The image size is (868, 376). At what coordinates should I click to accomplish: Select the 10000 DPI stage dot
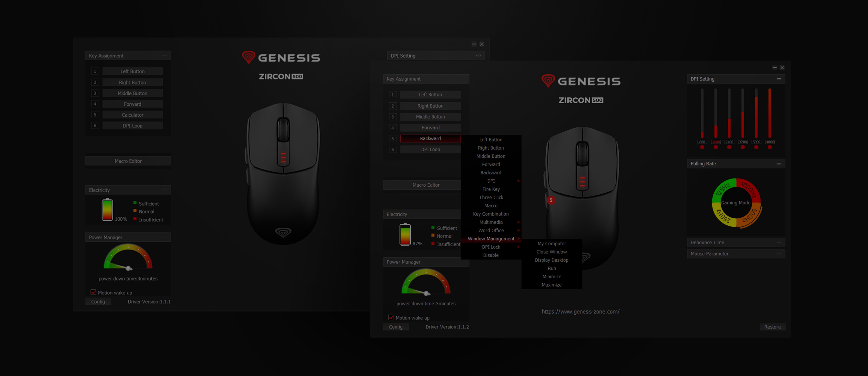pyautogui.click(x=770, y=147)
